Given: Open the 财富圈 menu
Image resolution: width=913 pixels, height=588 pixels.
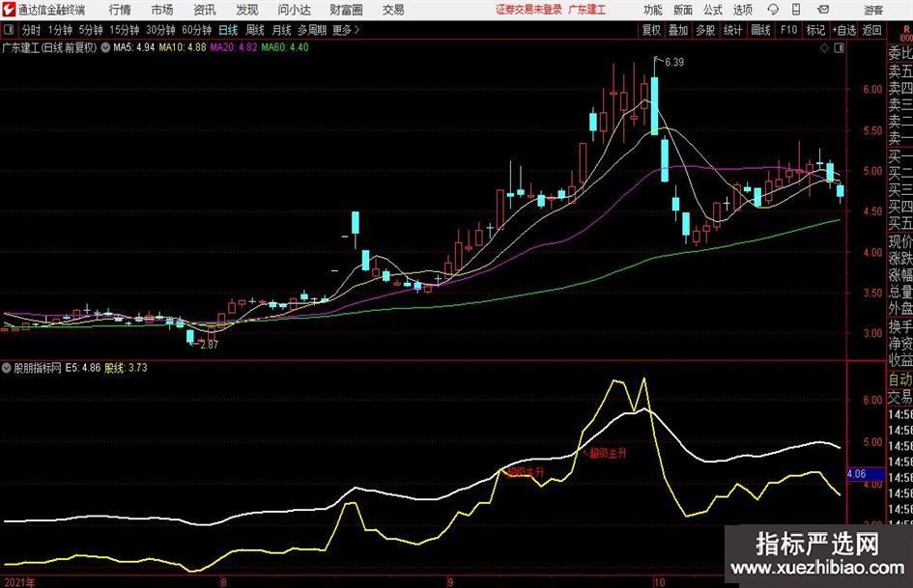Looking at the screenshot, I should tap(346, 10).
